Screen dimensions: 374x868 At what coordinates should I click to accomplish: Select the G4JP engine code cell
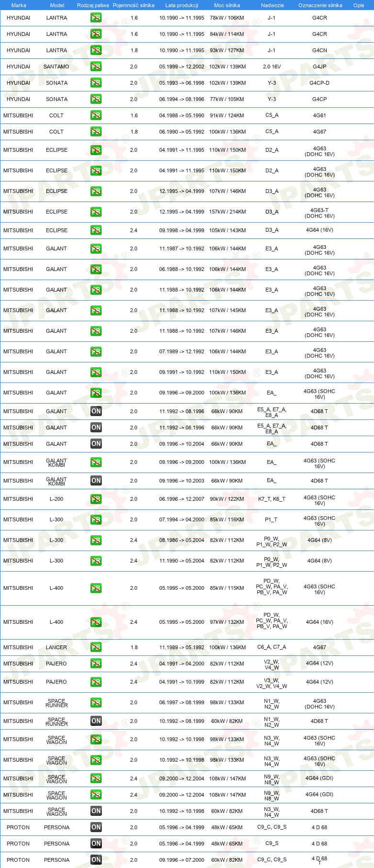pyautogui.click(x=319, y=67)
